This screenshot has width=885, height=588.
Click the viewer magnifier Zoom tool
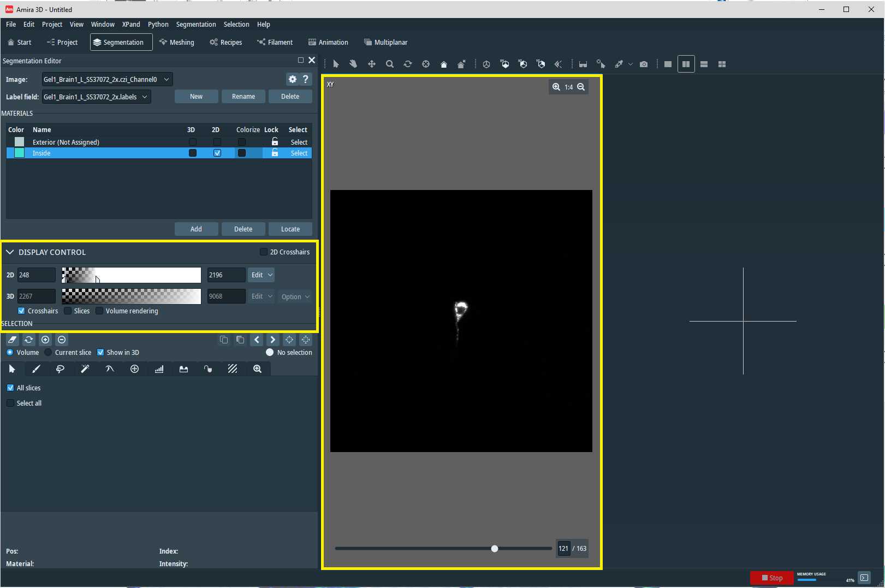click(x=389, y=64)
